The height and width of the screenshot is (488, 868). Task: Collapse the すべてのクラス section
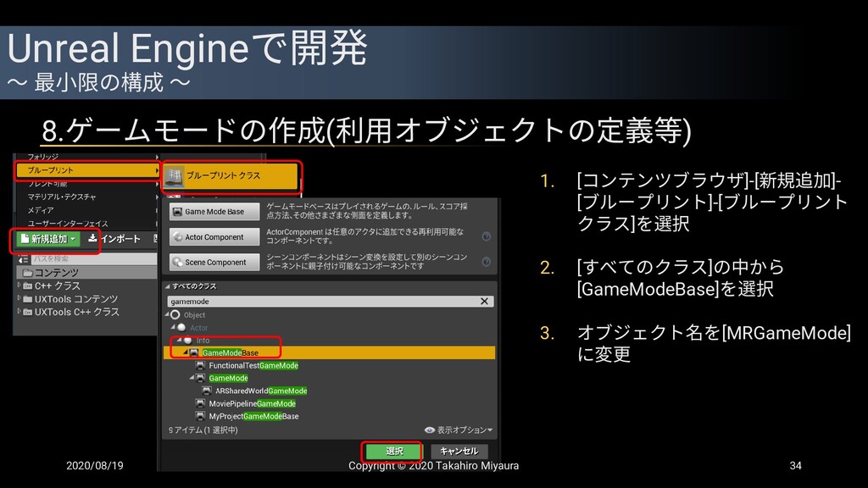[x=167, y=286]
